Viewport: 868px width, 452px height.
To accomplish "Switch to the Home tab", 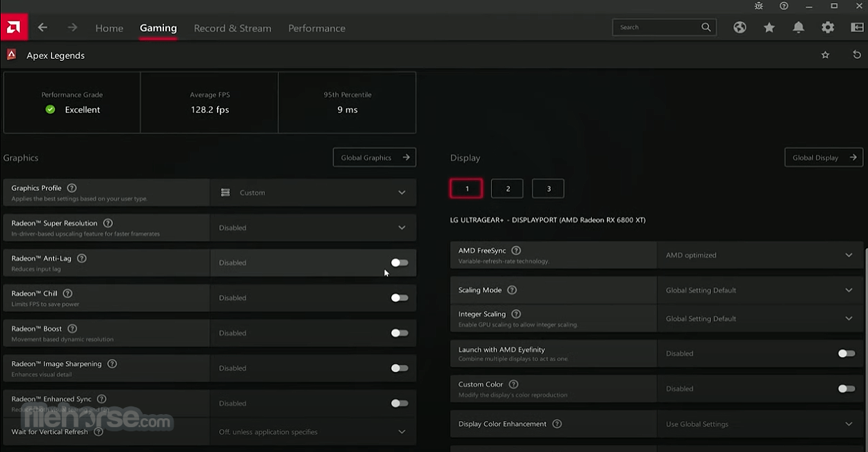I will point(110,28).
